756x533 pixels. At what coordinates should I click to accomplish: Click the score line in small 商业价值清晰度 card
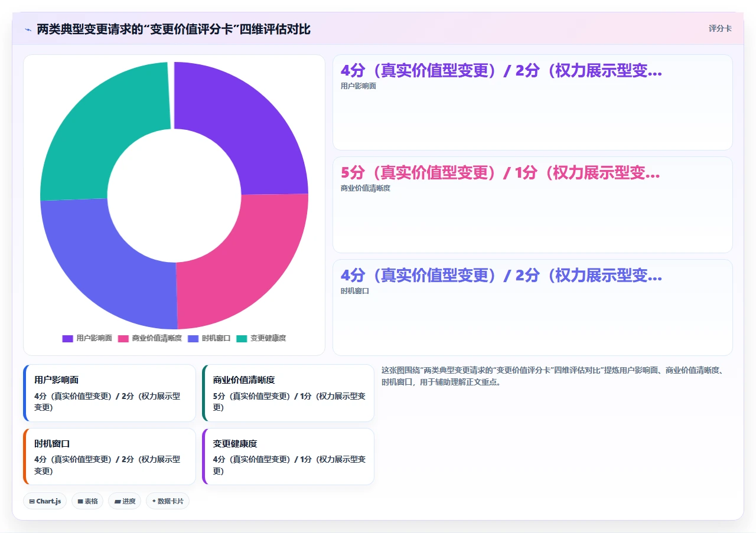tap(289, 402)
